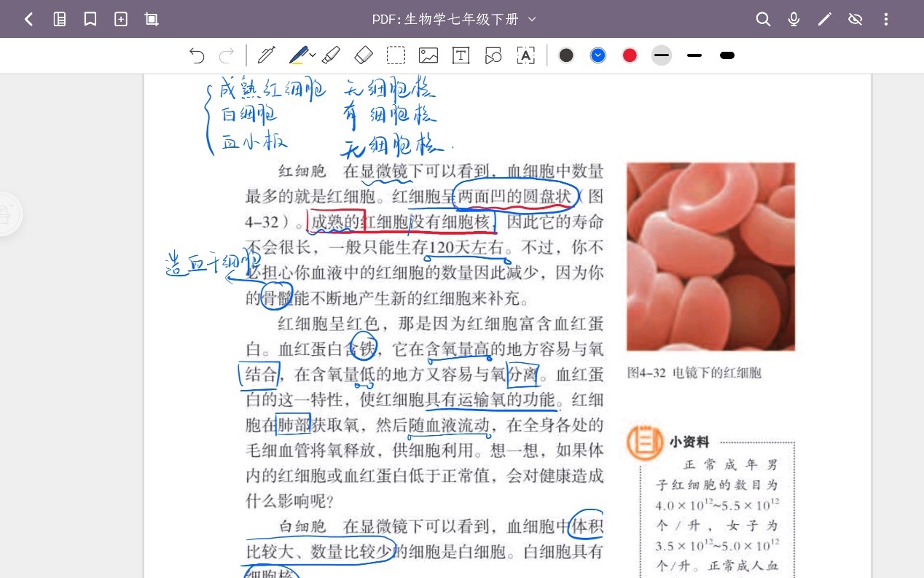The image size is (924, 578).
Task: Open search with magnifier icon
Action: point(763,20)
